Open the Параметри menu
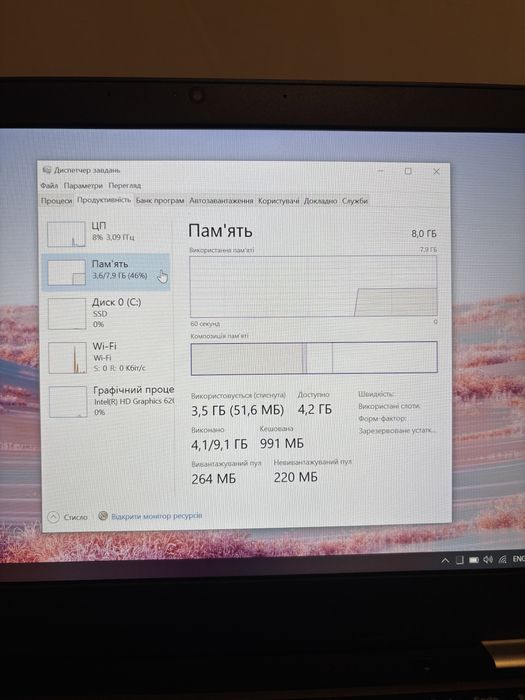This screenshot has width=525, height=700. tap(83, 185)
